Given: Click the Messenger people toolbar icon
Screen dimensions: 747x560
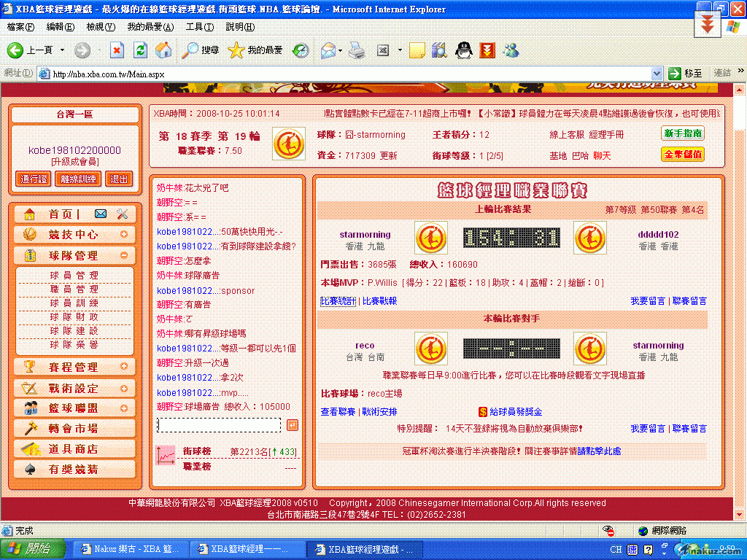Looking at the screenshot, I should [511, 50].
